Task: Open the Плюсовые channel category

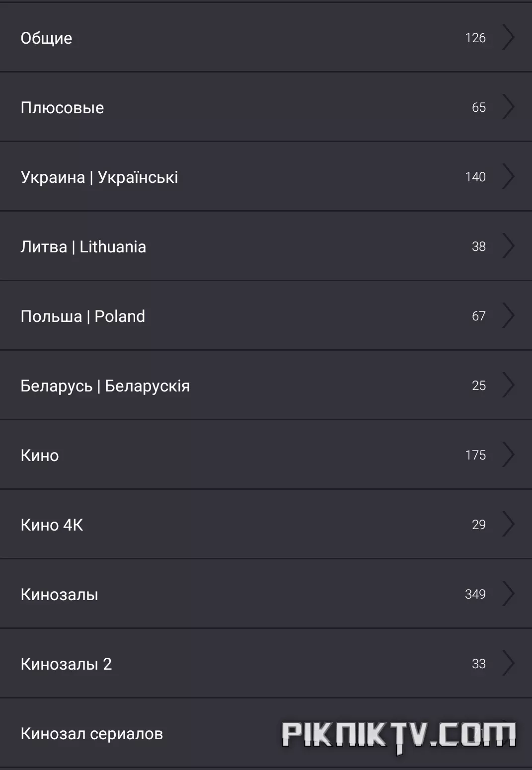Action: (x=266, y=107)
